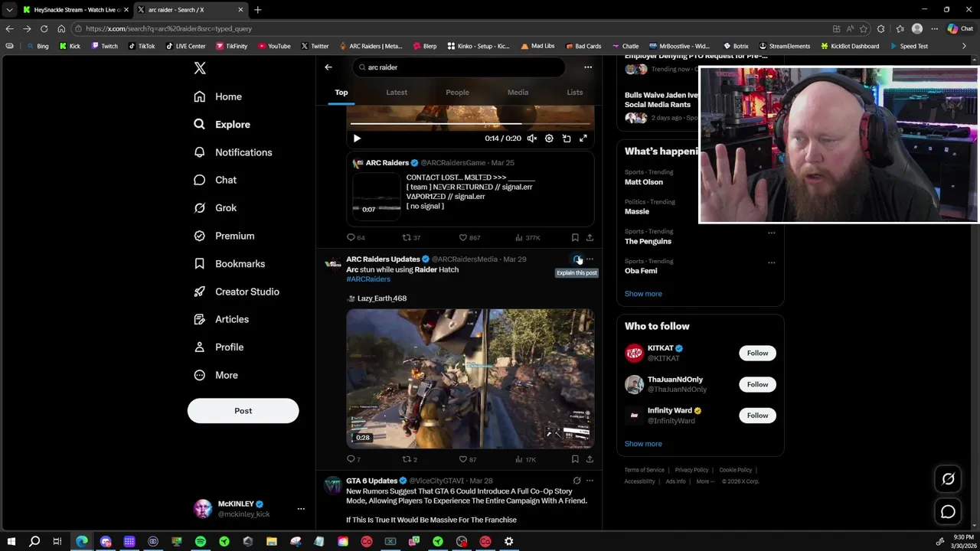Open GTA 6 Updates post more menu
The width and height of the screenshot is (980, 551).
coord(590,481)
